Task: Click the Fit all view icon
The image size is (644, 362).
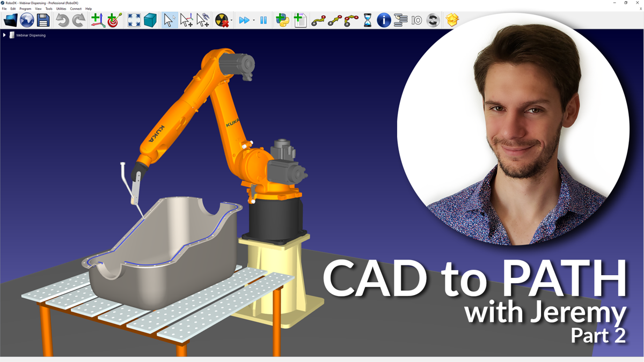Action: [x=134, y=20]
